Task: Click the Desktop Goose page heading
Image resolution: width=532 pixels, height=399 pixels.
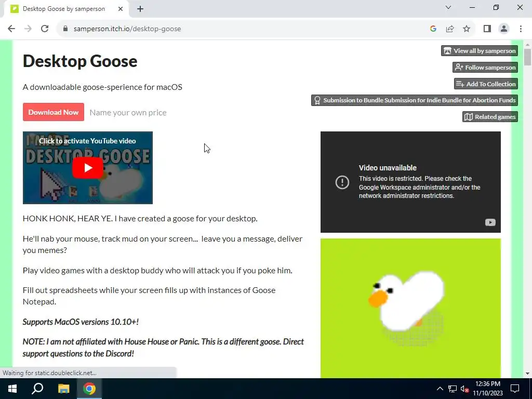Action: [80, 61]
